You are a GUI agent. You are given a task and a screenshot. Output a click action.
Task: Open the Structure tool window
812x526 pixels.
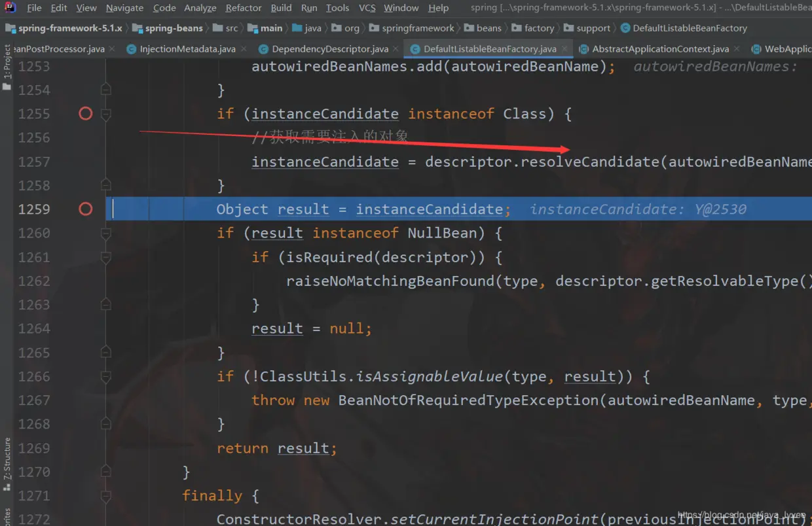click(x=7, y=464)
